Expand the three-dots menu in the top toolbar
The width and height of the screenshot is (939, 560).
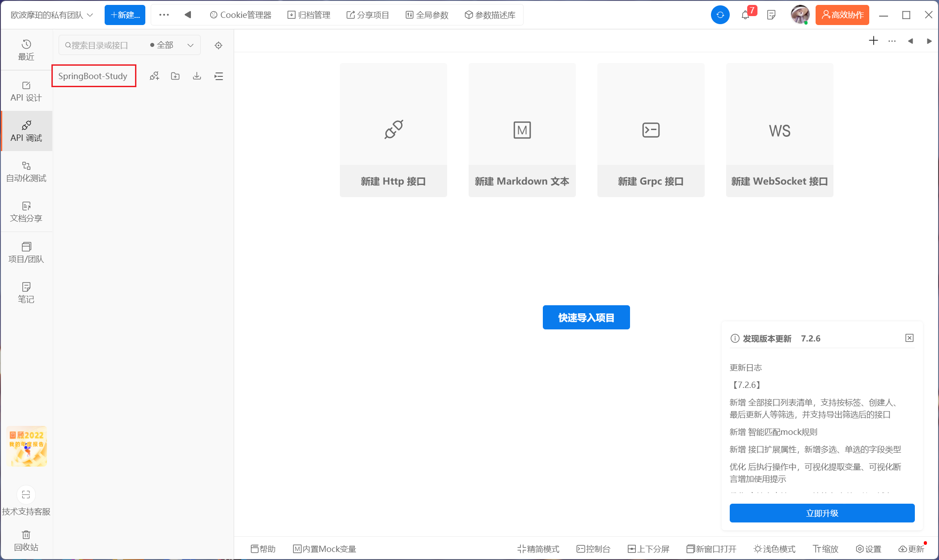click(x=164, y=15)
